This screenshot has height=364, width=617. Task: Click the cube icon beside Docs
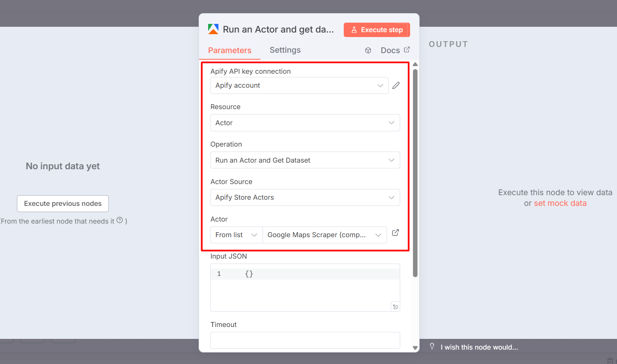point(368,50)
